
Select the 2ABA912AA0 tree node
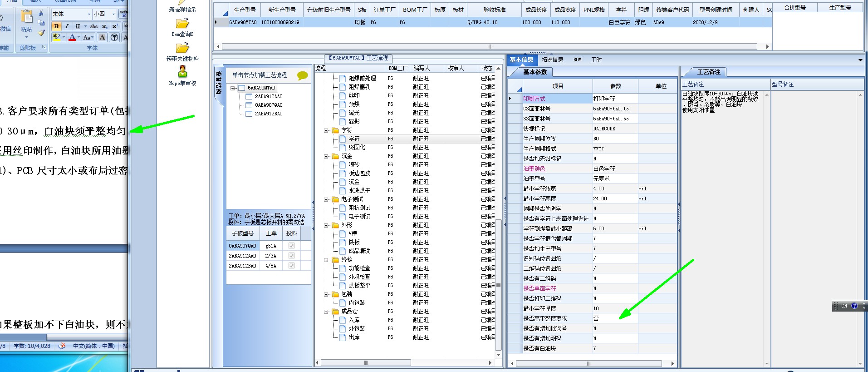click(x=269, y=97)
